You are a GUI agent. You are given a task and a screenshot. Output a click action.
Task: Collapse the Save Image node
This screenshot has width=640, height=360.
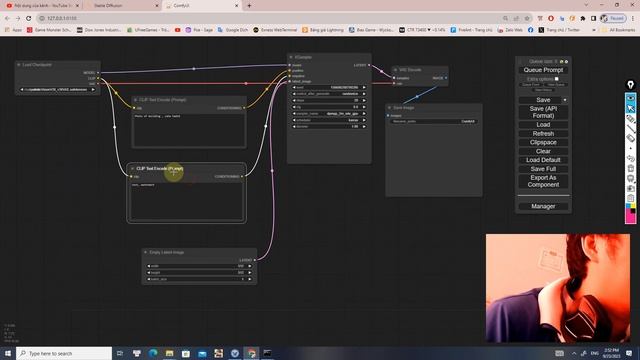click(389, 108)
